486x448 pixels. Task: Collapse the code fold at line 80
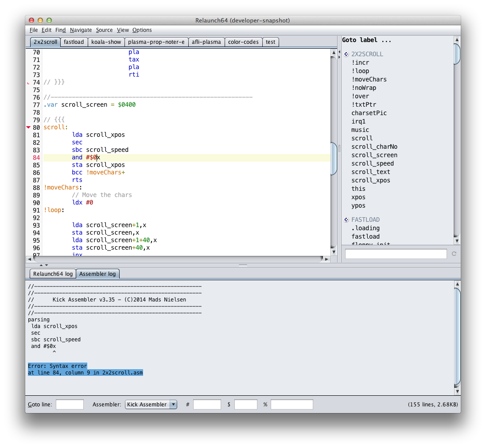[29, 127]
